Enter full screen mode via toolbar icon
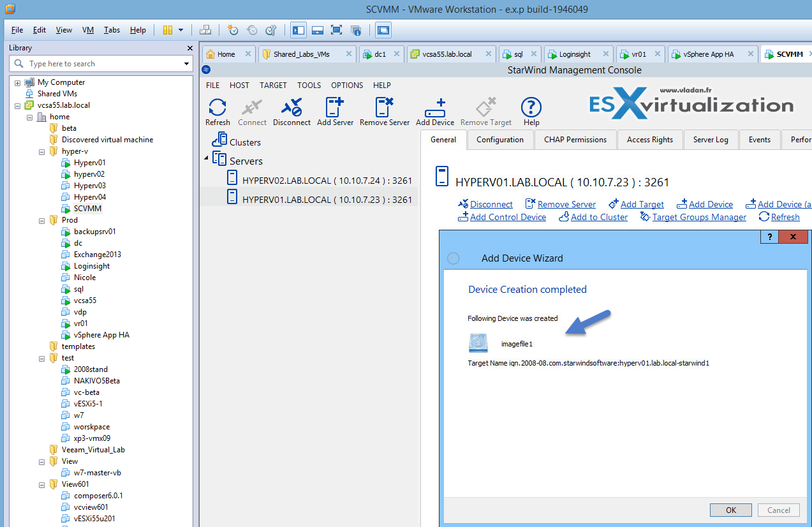Viewport: 812px width, 527px height. click(x=337, y=30)
